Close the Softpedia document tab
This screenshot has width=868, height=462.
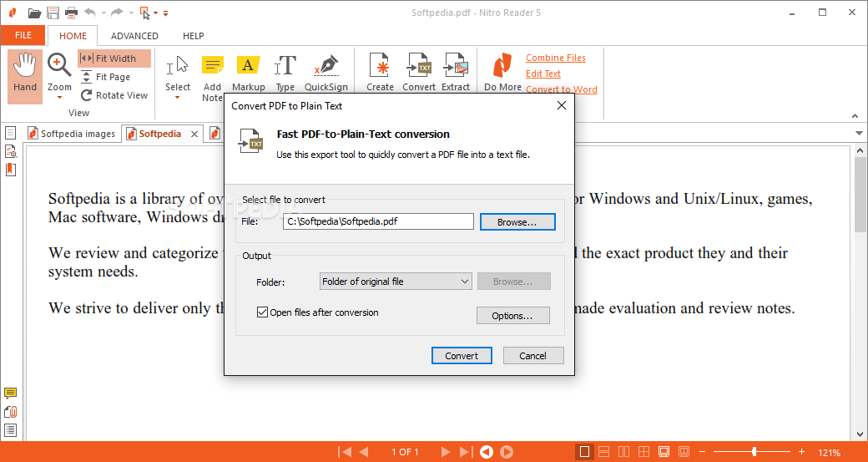click(194, 134)
